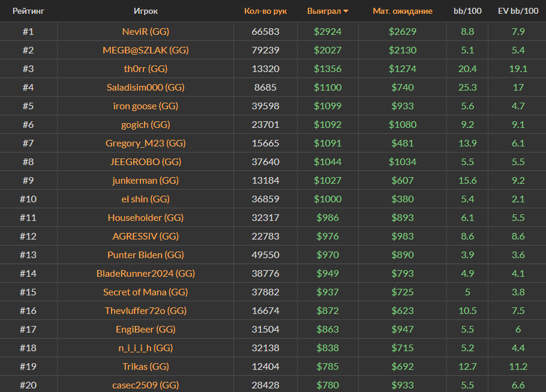View Punter Biden (GG) player details

point(145,255)
